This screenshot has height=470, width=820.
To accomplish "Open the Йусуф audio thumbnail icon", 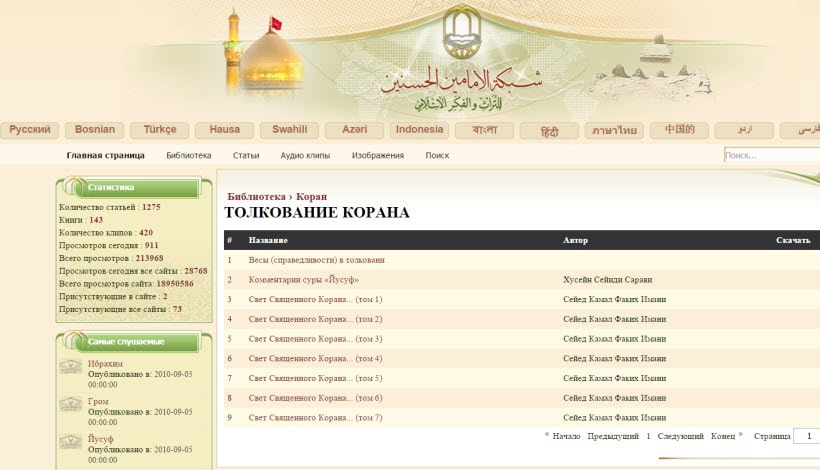I will 71,442.
